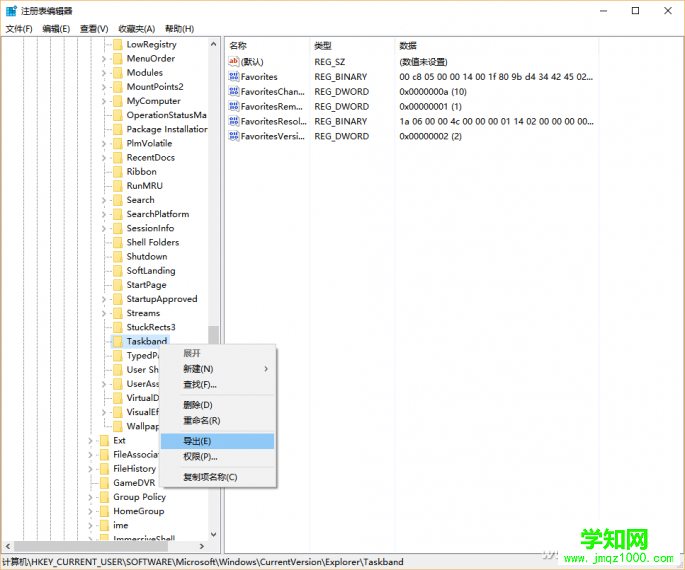The height and width of the screenshot is (570, 685).
Task: Click the MenuOrder folder icon
Action: point(118,59)
